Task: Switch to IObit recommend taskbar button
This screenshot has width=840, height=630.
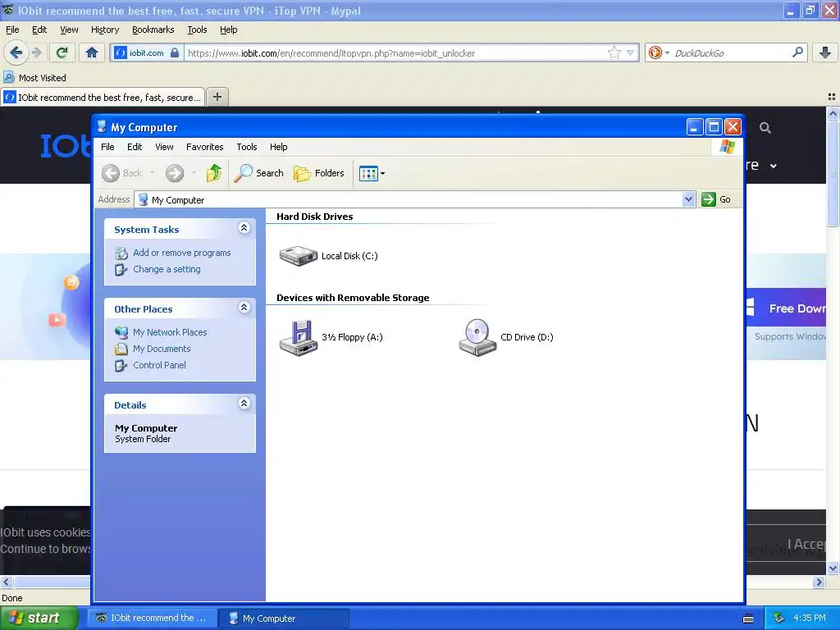Action: [x=152, y=618]
